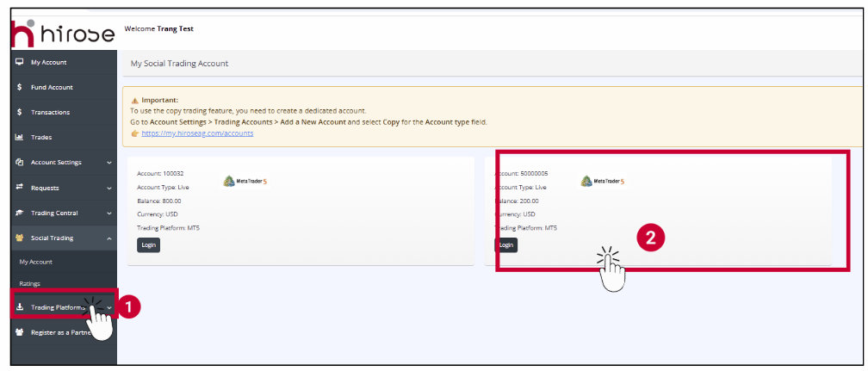The height and width of the screenshot is (371, 868).
Task: Click the Transactions dollar icon
Action: pyautogui.click(x=19, y=112)
